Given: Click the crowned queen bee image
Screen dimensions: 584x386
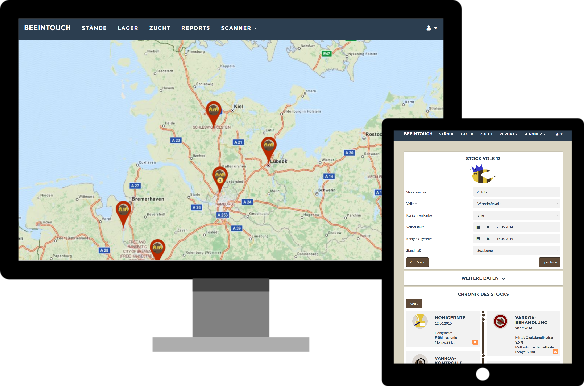Looking at the screenshot, I should point(483,174).
